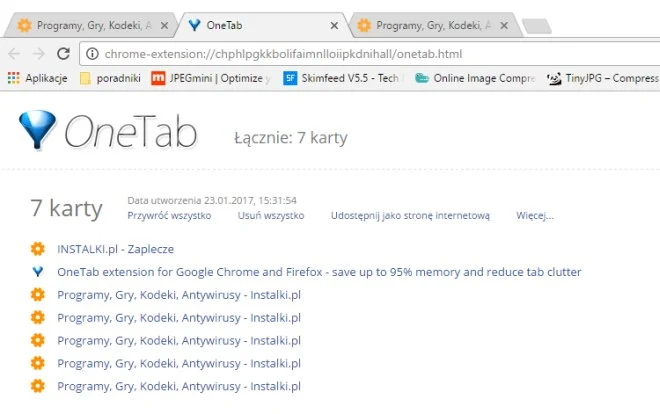Click Usuń wszystko link

point(271,215)
